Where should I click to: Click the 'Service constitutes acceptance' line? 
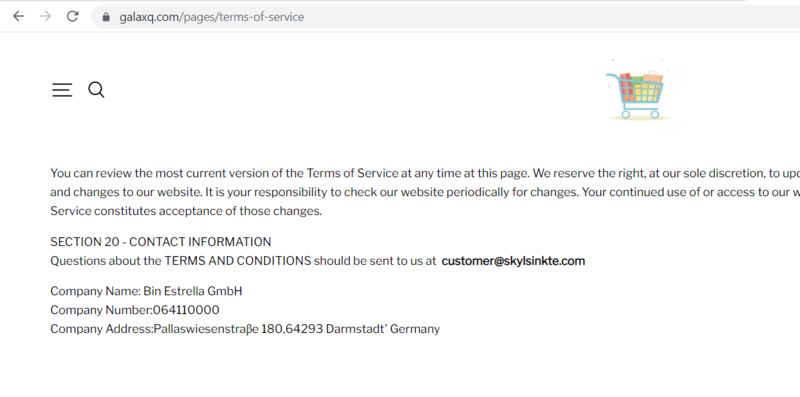[186, 211]
